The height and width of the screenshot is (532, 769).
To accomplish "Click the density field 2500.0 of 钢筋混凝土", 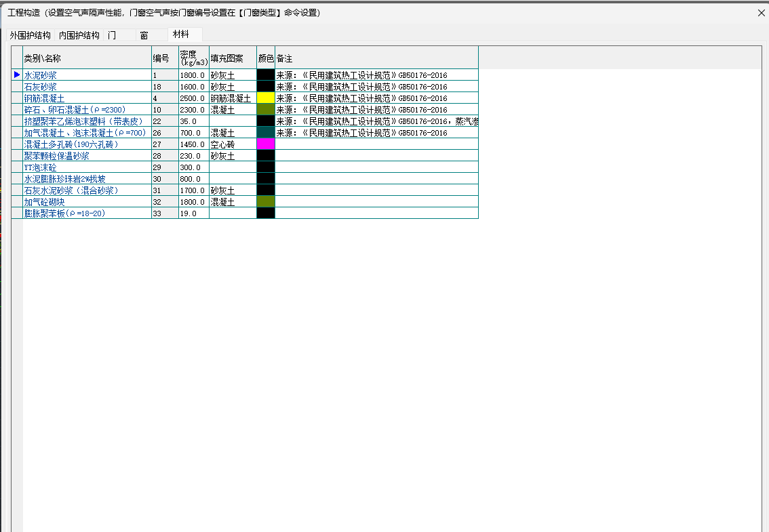I will 193,98.
